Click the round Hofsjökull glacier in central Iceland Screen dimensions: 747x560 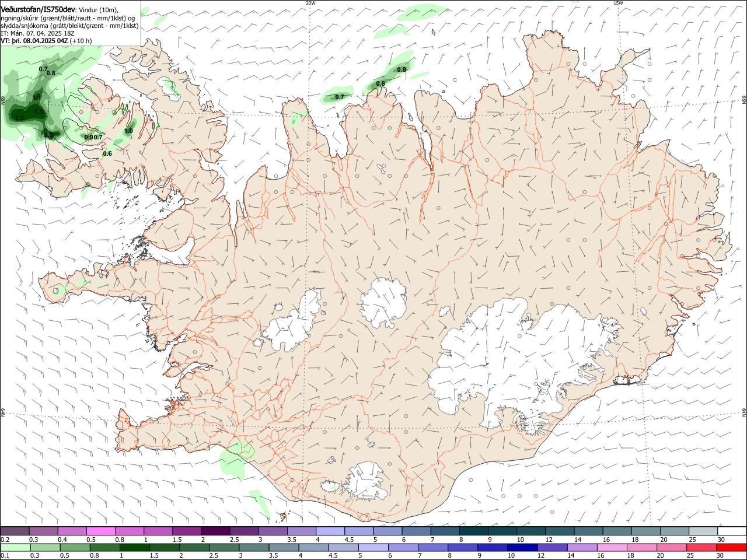383,303
